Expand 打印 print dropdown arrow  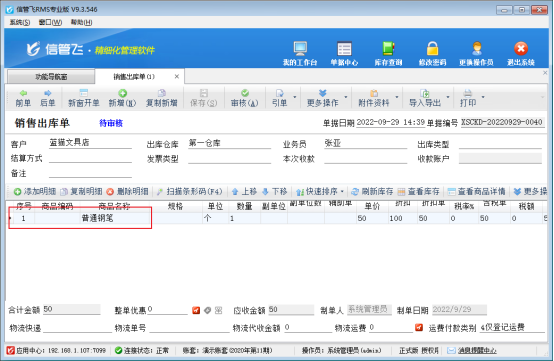click(x=483, y=96)
